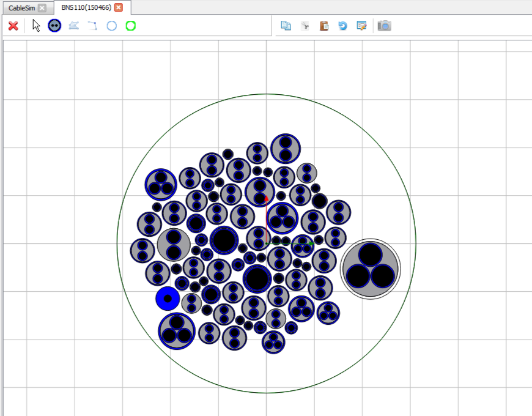Click the red X delete icon
The image size is (532, 416).
(x=13, y=26)
